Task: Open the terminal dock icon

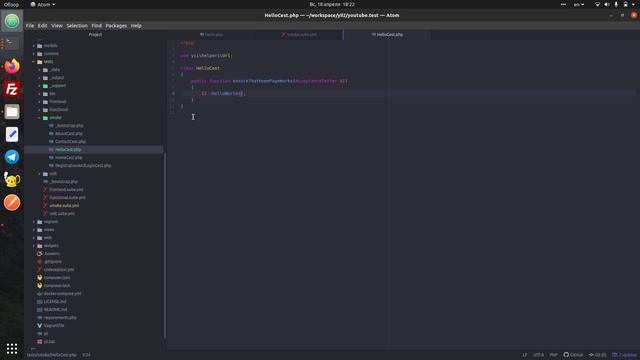Action: pos(12,43)
